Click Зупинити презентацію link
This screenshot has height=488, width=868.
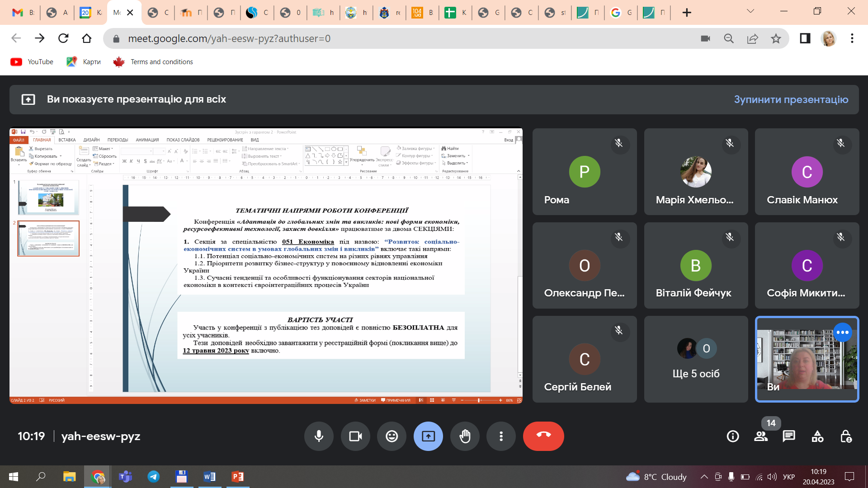(791, 99)
